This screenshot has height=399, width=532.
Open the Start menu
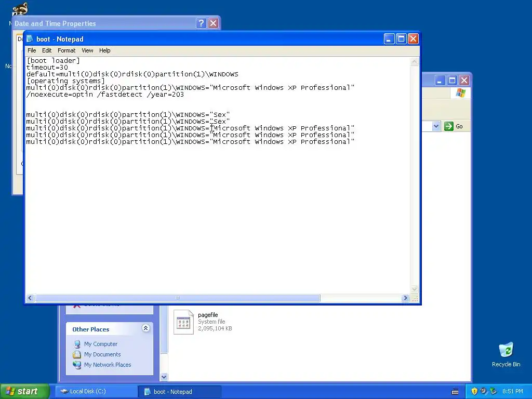24,391
